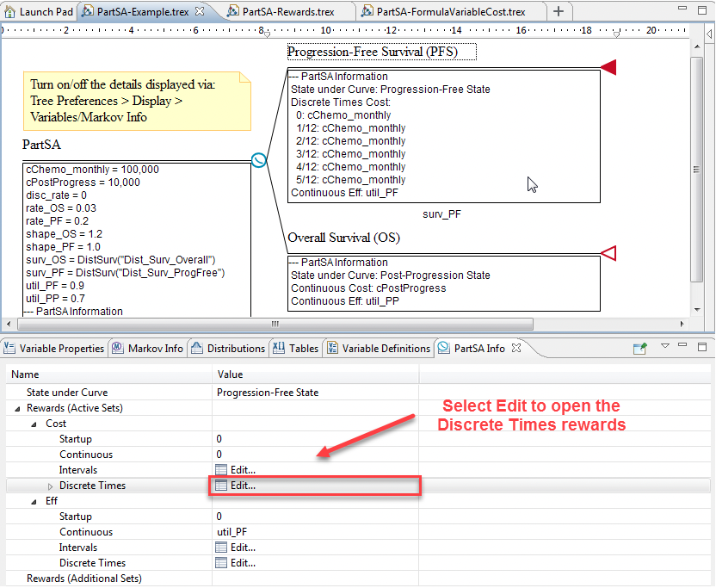
Task: Collapse the Rewards (Active Sets) tree node
Action: pos(18,408)
